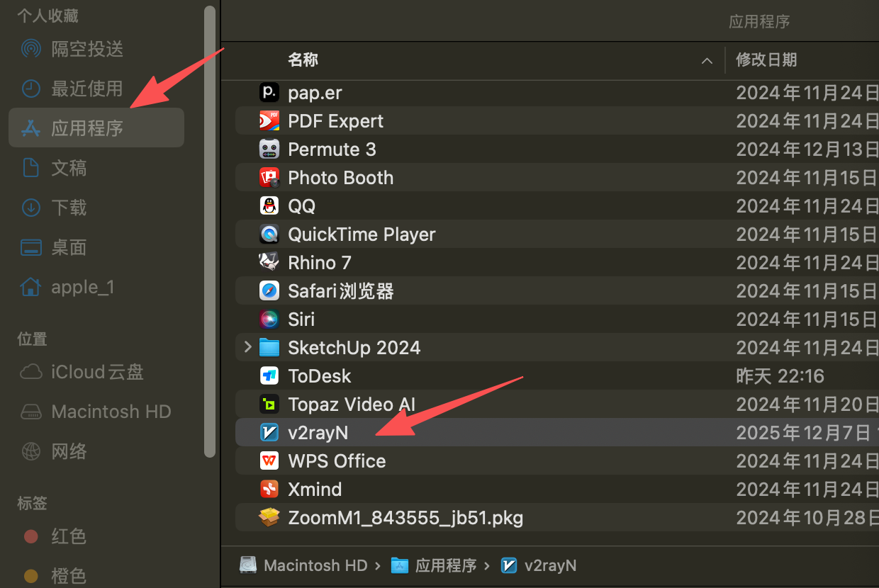The image size is (879, 588).
Task: Select the Rhino 7 file name
Action: [x=320, y=263]
